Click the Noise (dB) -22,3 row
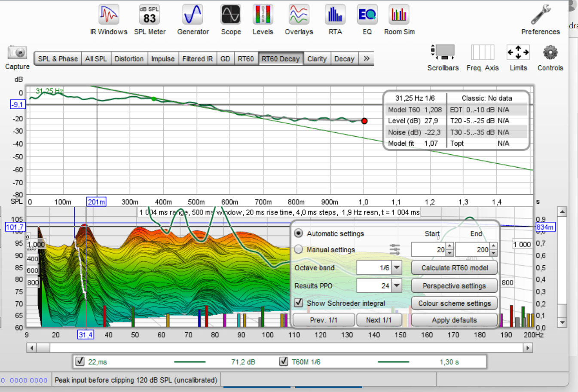This screenshot has height=392, width=578. (x=415, y=132)
